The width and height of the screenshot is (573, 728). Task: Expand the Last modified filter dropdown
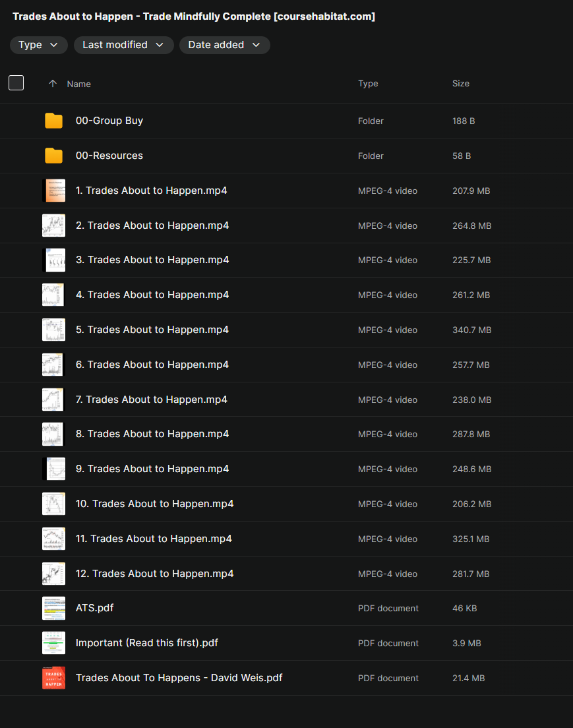tap(123, 45)
